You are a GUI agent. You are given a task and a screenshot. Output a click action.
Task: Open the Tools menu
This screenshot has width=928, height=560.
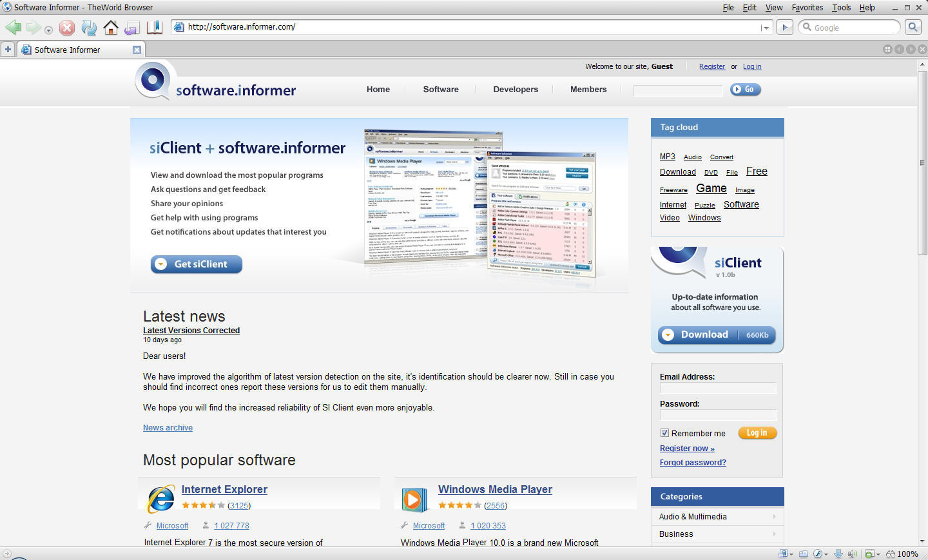(841, 8)
